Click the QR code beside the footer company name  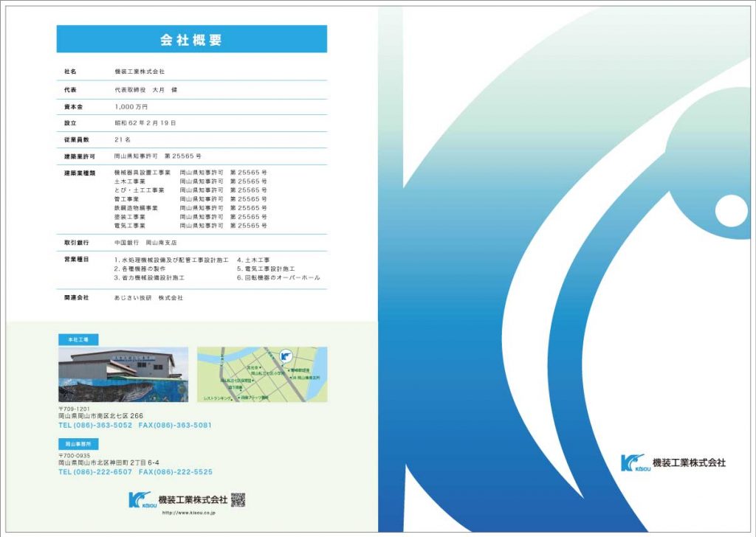click(238, 500)
